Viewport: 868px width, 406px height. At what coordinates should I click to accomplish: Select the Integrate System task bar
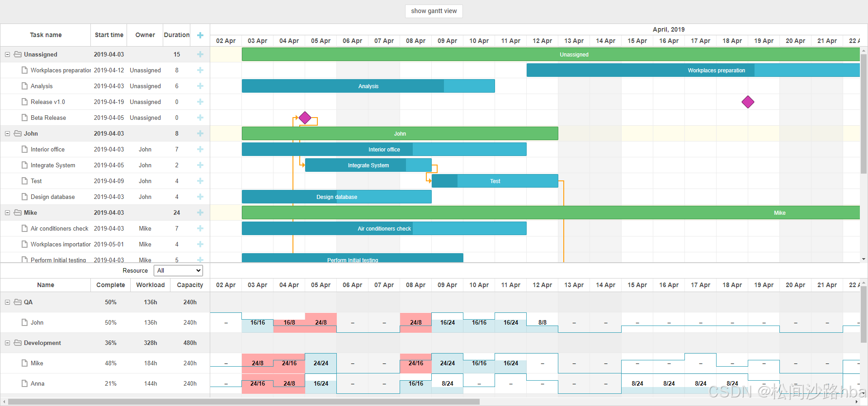tap(368, 165)
